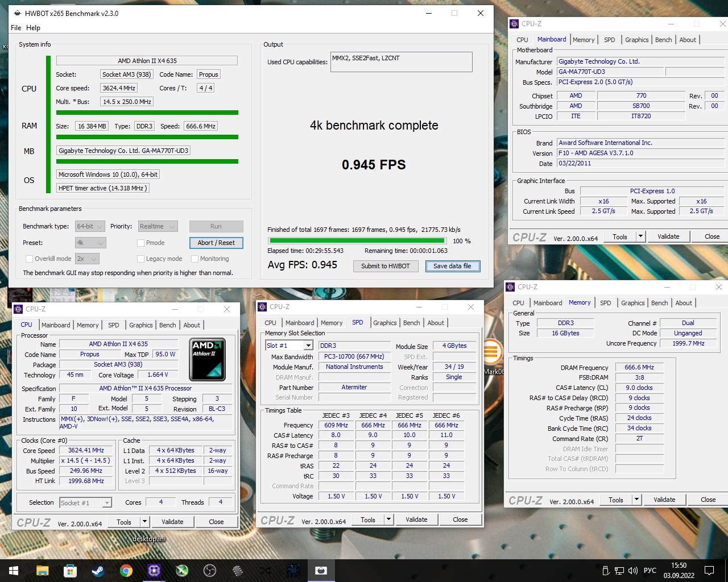Open the notification center icon
The image size is (728, 582).
709,571
